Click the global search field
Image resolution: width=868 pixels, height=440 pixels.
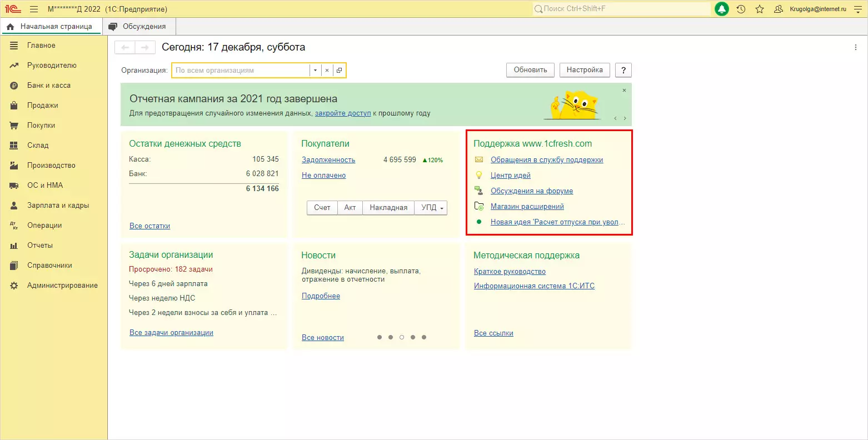click(621, 9)
